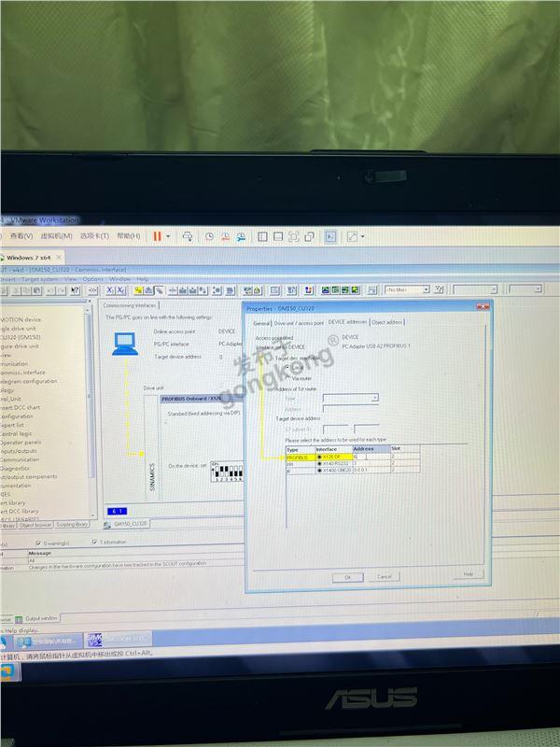Select the Via router radio button
Viewport: 560px width, 747px height.
[287, 378]
